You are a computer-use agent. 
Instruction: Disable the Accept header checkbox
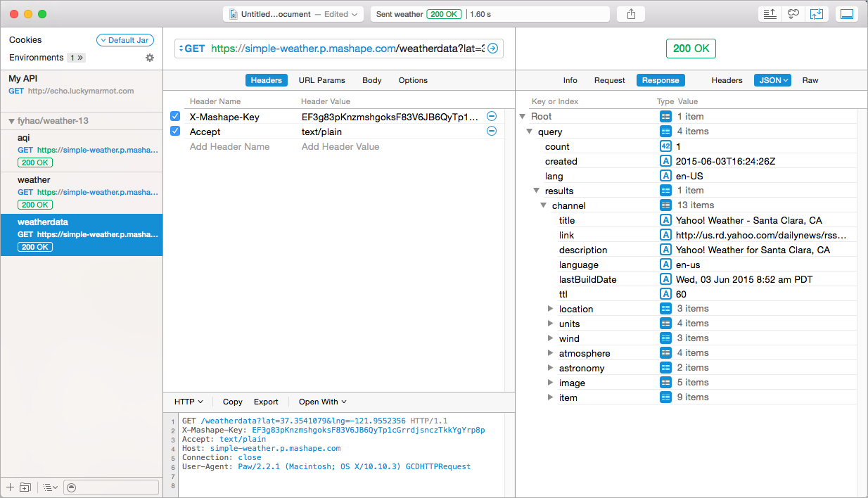click(x=175, y=132)
